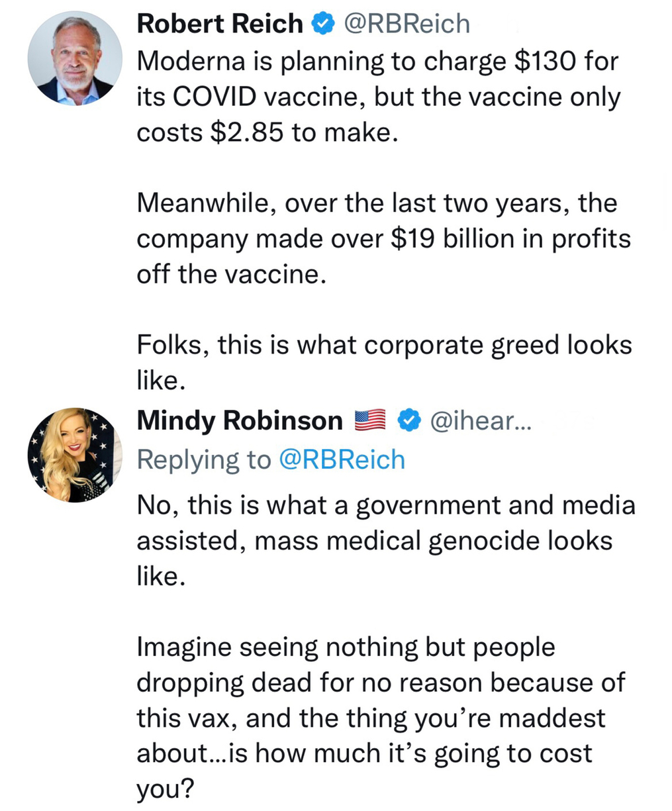Click the '$130' price in Reich's tweet
Image resolution: width=672 pixels, height=811 pixels.
click(545, 62)
